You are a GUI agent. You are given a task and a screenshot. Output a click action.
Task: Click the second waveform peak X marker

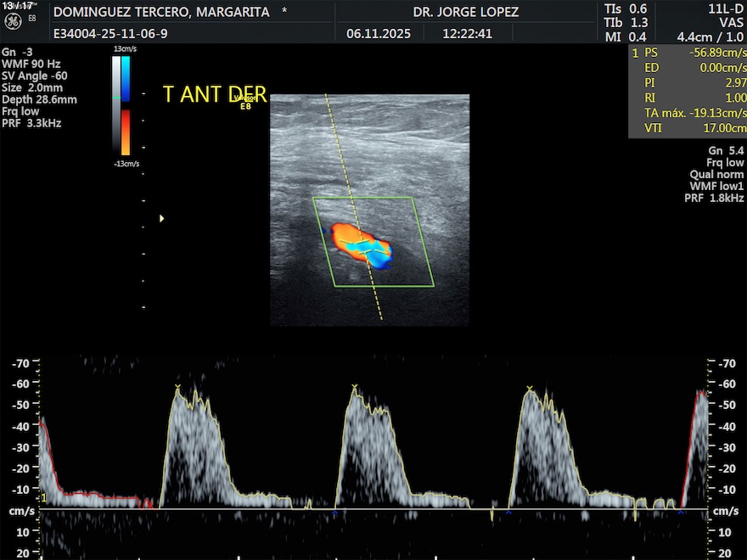pos(354,388)
